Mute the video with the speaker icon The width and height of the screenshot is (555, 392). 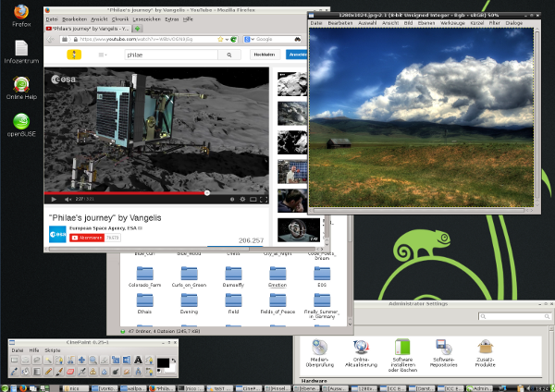pos(68,199)
